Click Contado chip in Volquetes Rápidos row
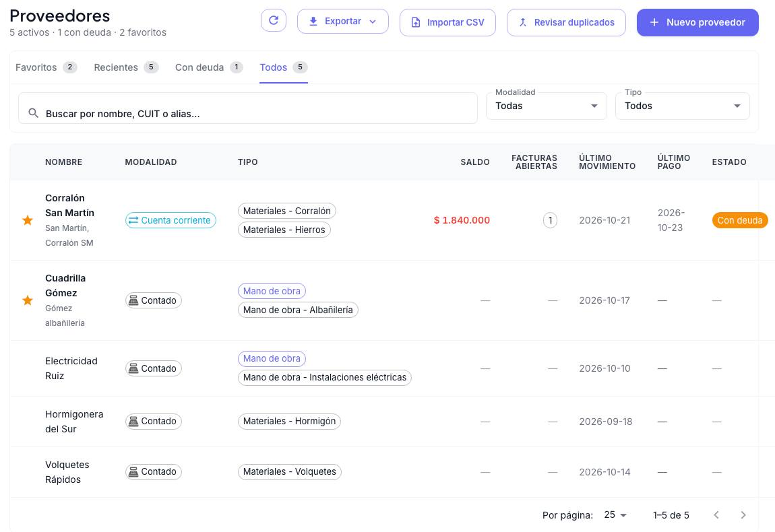The image size is (775, 532). pyautogui.click(x=153, y=472)
